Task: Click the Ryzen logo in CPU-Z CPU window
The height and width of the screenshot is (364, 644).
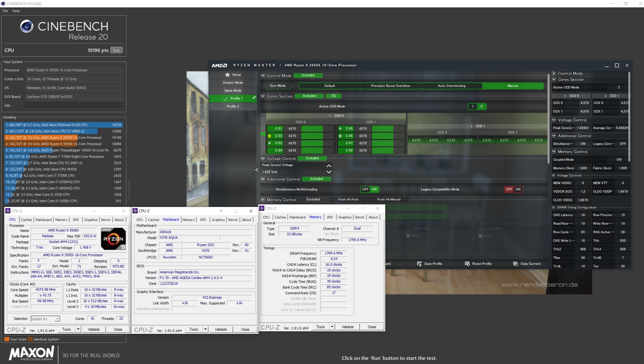Action: [113, 239]
